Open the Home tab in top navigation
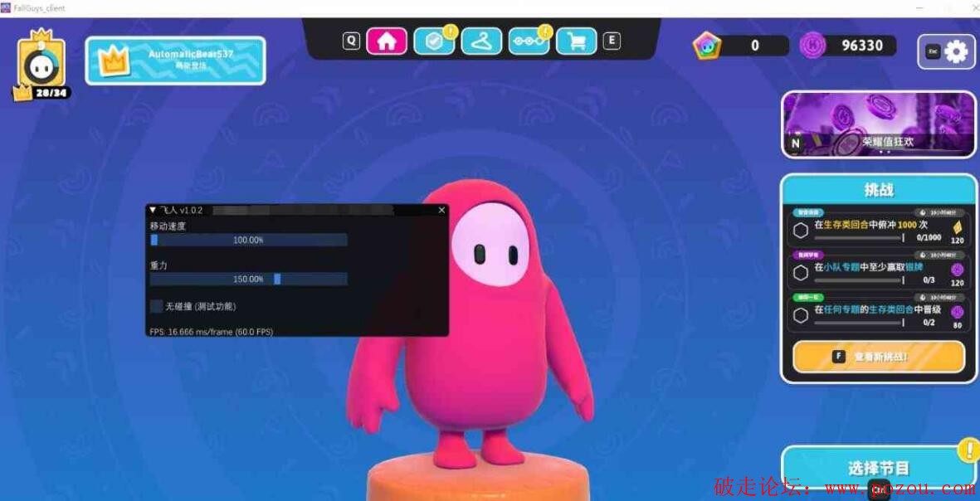 click(387, 41)
